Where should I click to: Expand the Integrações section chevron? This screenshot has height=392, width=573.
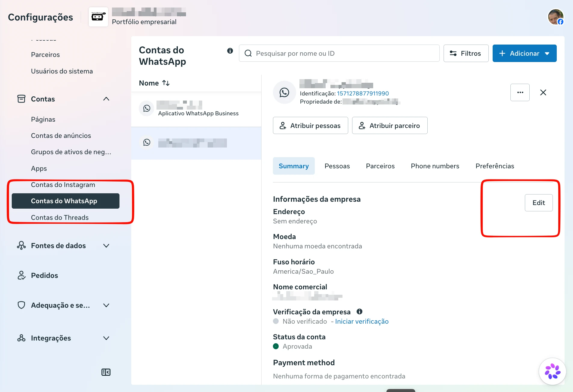(x=106, y=338)
